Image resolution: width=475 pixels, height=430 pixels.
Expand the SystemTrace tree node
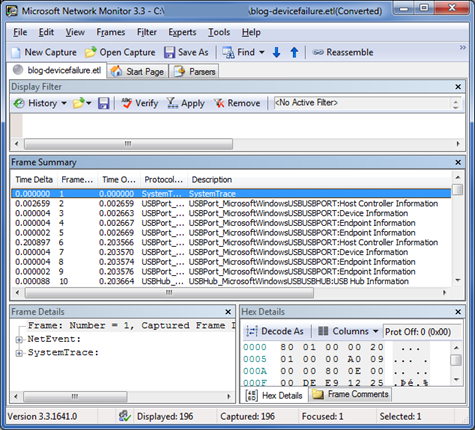(19, 353)
